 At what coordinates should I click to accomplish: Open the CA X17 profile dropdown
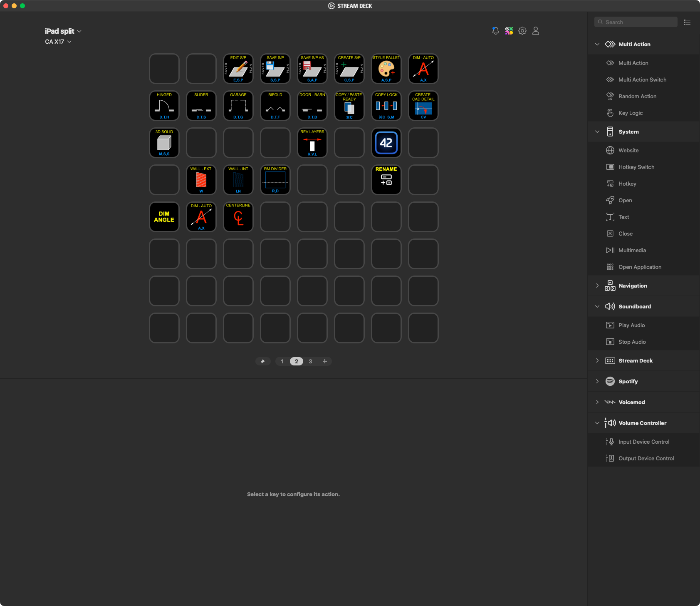coord(58,42)
